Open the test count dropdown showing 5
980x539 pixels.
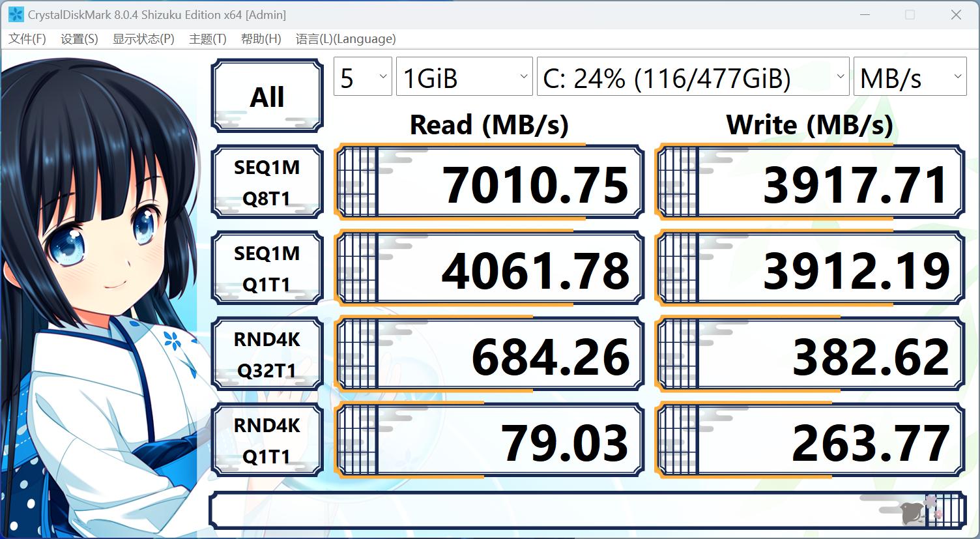click(x=362, y=76)
